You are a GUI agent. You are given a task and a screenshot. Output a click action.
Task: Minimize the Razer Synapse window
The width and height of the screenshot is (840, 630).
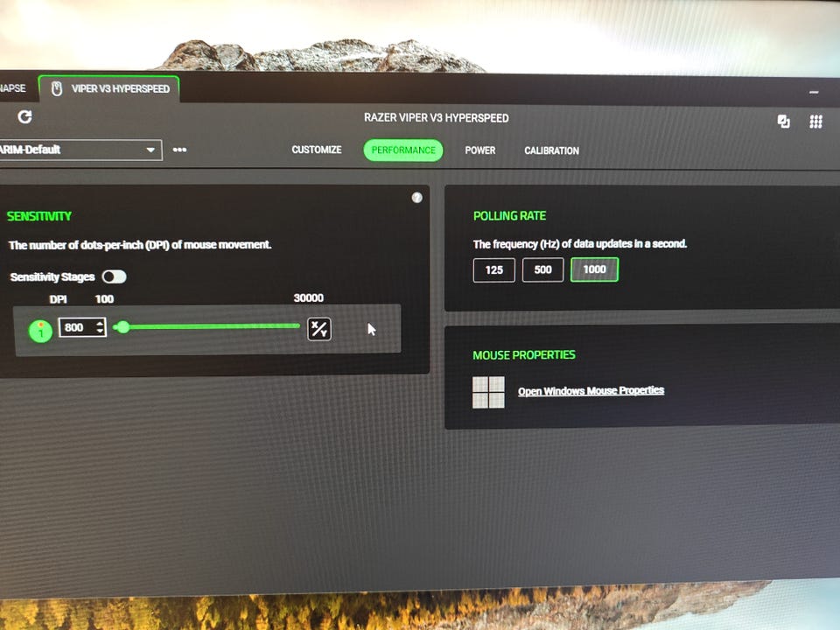click(x=814, y=92)
